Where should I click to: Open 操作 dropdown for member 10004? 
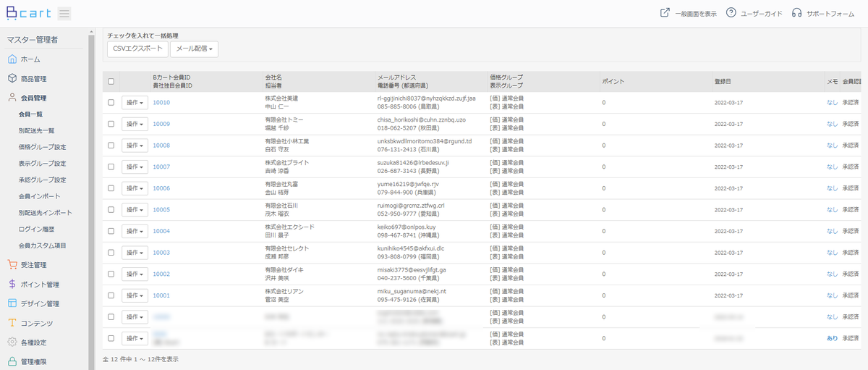click(135, 231)
